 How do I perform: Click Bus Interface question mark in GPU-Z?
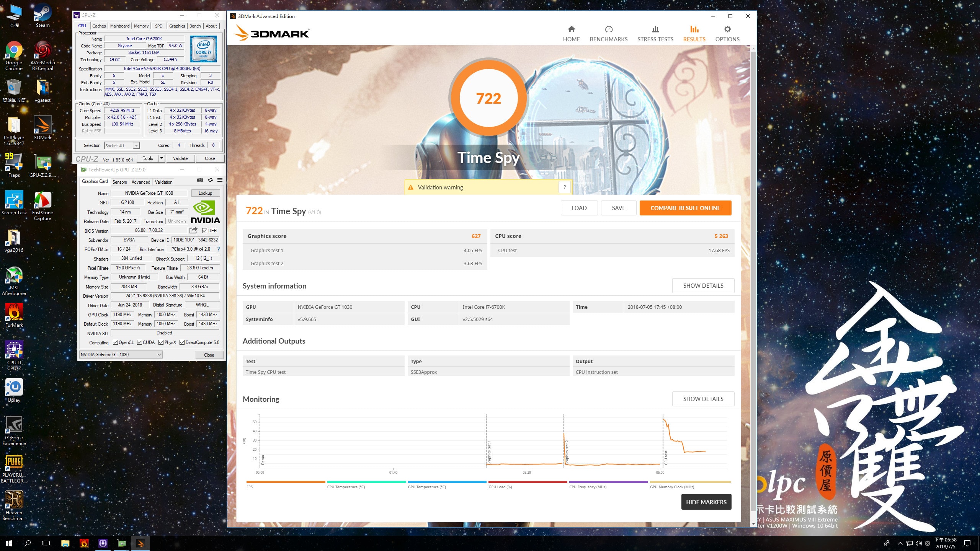tap(219, 249)
